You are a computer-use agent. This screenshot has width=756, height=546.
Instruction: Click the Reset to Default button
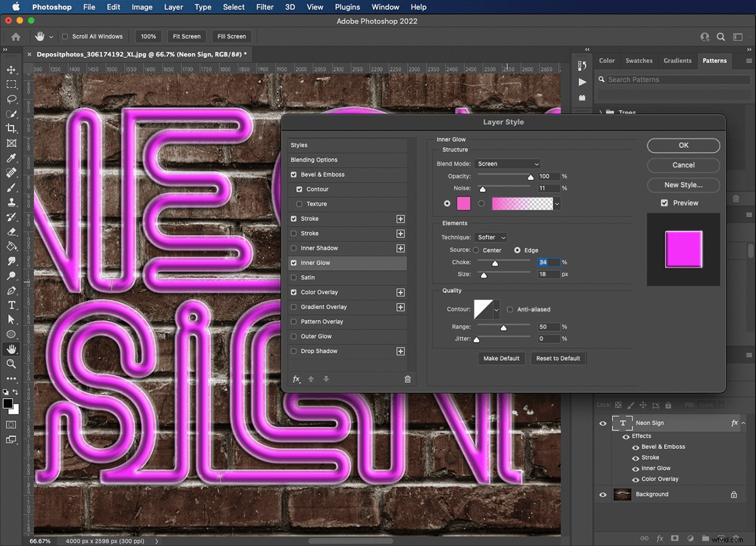pyautogui.click(x=558, y=358)
